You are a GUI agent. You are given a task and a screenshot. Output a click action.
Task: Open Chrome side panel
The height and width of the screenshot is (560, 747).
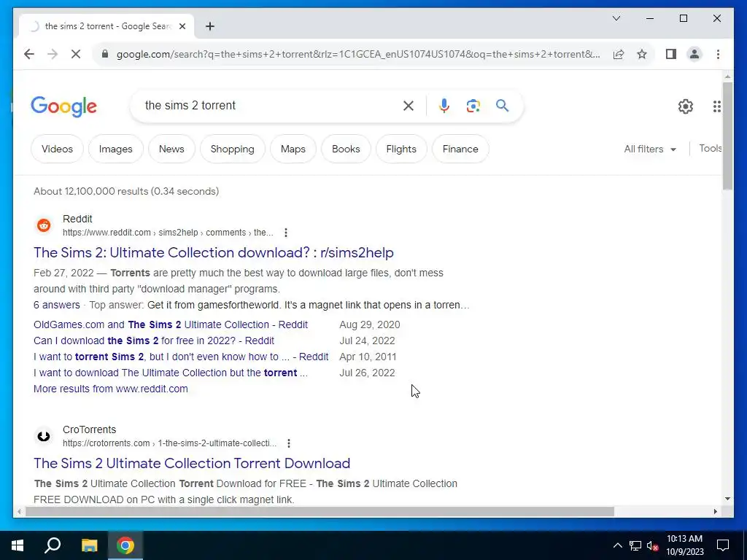click(671, 54)
